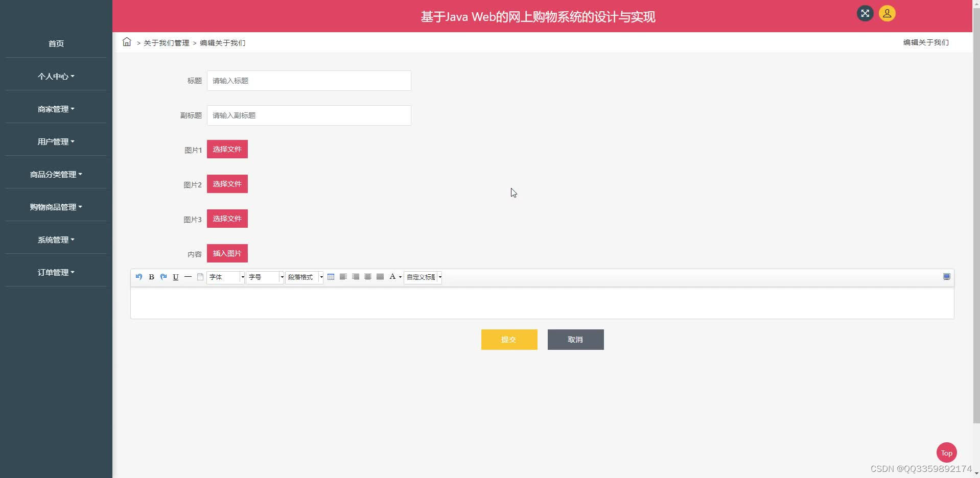Open the 段落格式 paragraph format dropdown
980x478 pixels.
[304, 277]
